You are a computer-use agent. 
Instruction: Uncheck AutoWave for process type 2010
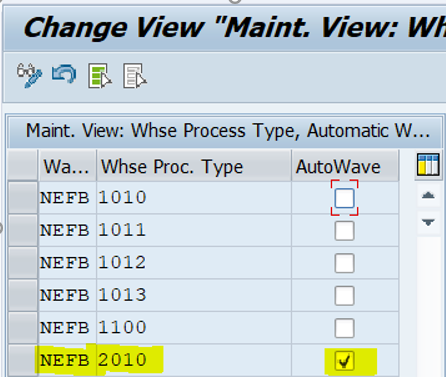tap(344, 361)
